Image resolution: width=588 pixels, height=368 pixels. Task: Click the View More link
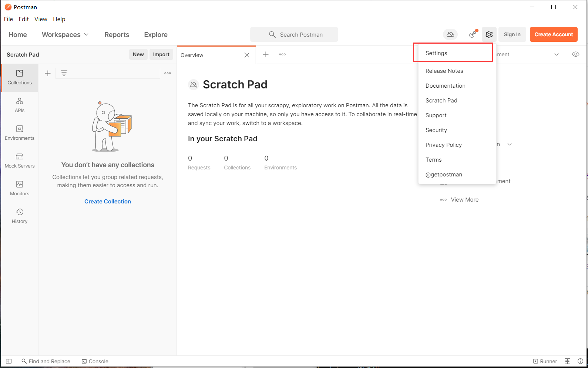tap(459, 200)
